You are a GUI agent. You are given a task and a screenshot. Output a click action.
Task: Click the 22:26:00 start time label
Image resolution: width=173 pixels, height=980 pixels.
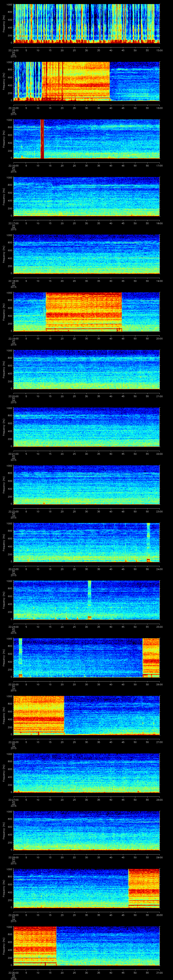(13, 742)
